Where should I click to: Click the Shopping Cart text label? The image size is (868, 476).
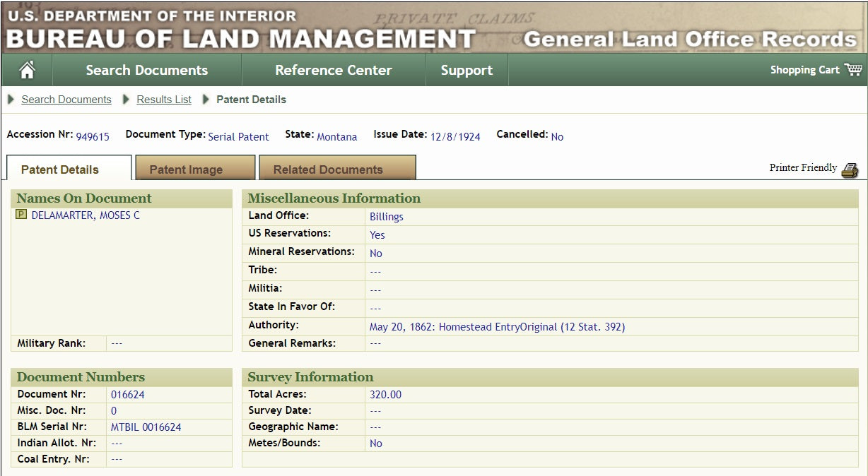[804, 70]
